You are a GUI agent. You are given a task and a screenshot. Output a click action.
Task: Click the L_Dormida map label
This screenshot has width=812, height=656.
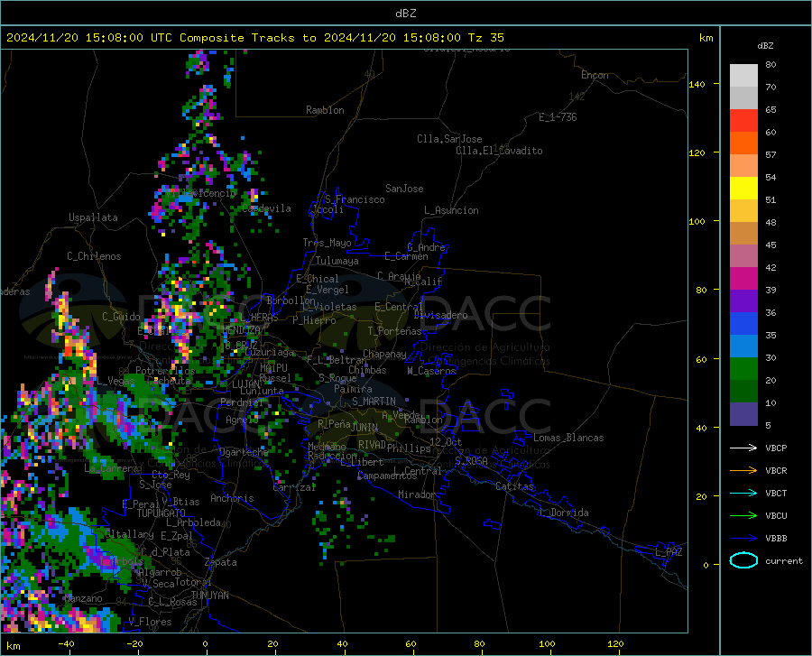tap(563, 513)
